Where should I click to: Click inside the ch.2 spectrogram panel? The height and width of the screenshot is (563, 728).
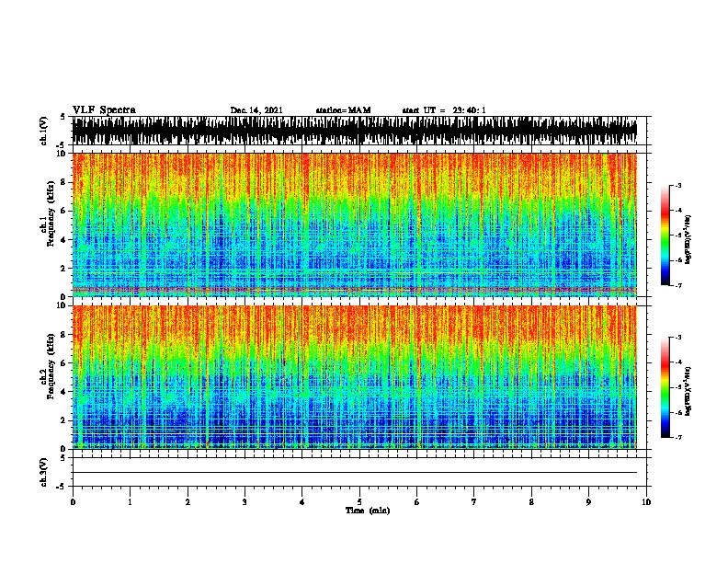point(354,377)
